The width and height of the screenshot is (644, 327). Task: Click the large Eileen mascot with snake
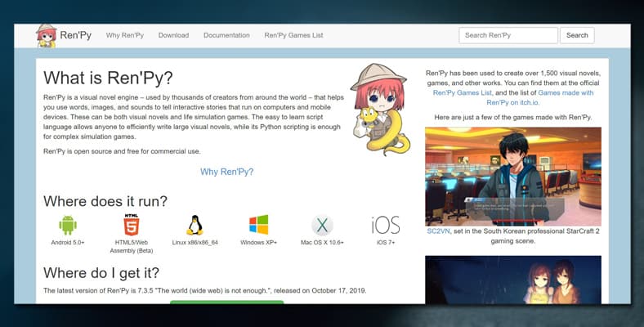pos(380,110)
